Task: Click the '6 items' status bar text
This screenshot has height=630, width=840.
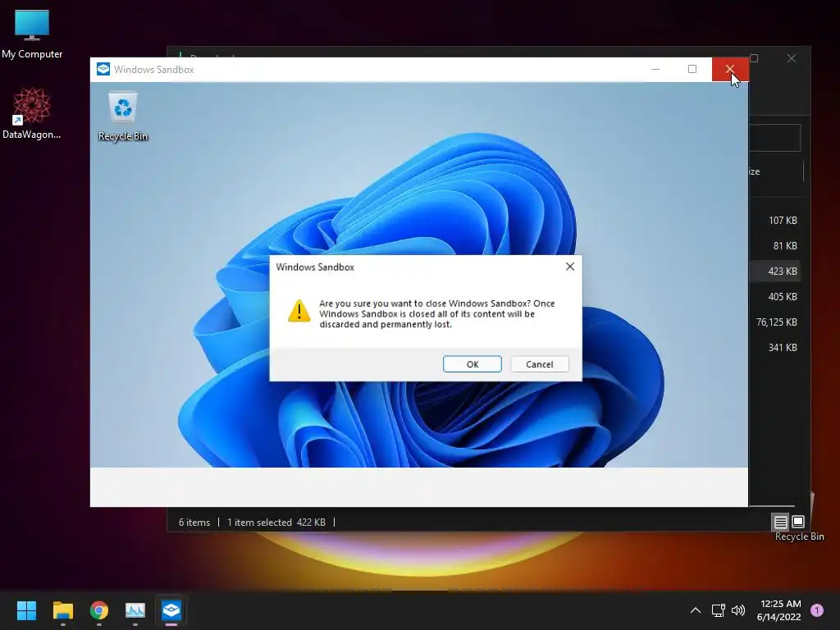Action: point(194,523)
